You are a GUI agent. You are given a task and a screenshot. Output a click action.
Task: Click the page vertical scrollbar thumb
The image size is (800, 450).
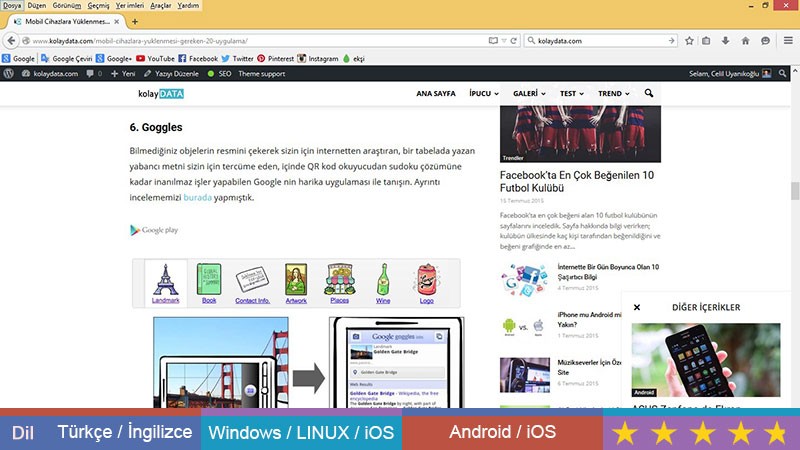795,191
